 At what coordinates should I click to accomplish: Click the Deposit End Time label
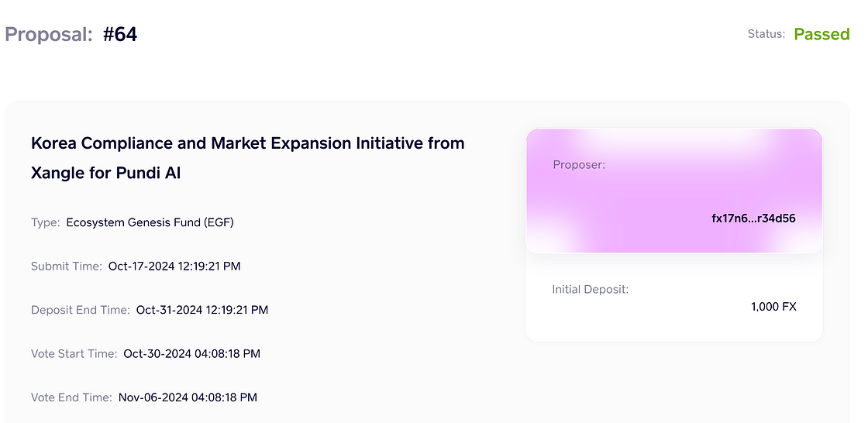tap(80, 310)
